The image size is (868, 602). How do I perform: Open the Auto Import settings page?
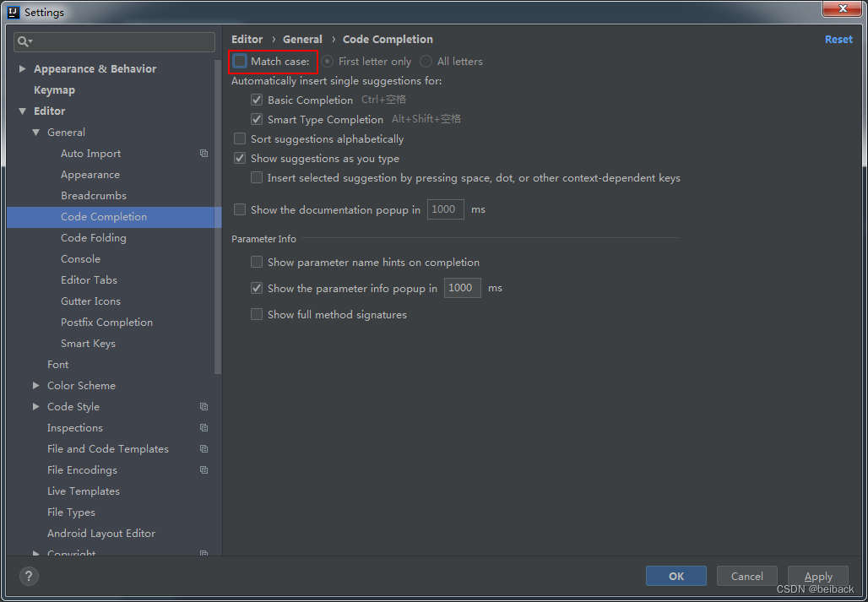click(91, 154)
